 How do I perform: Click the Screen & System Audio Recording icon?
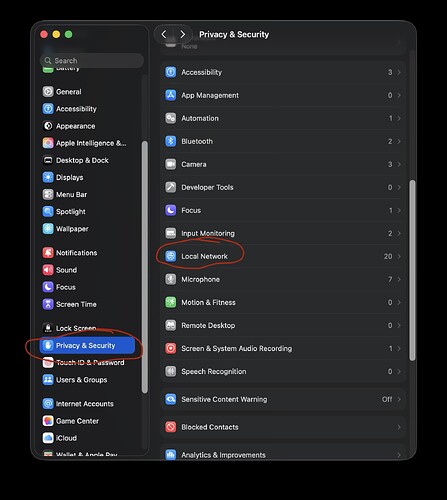tap(171, 348)
